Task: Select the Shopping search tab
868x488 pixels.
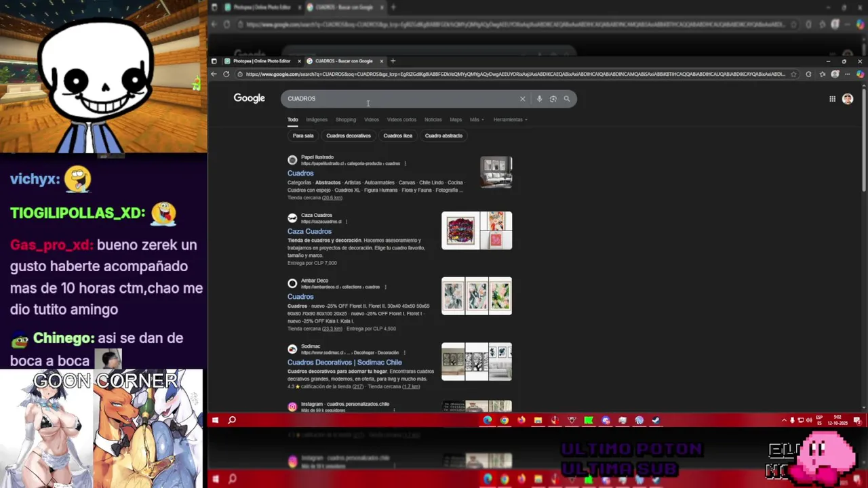Action: point(345,119)
